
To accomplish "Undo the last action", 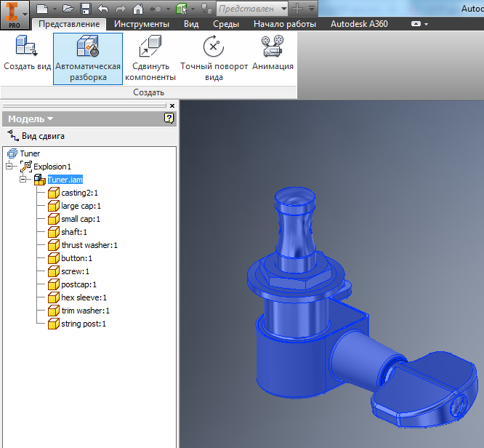I will 102,9.
